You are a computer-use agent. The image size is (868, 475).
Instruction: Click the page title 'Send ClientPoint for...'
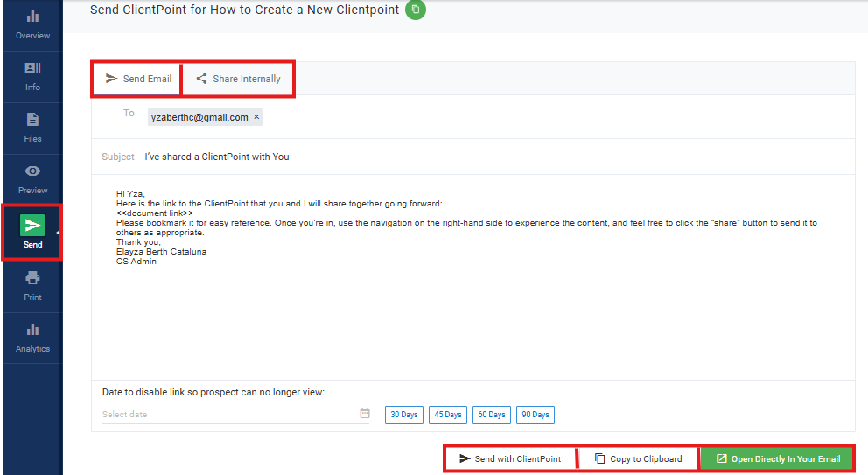pos(245,10)
